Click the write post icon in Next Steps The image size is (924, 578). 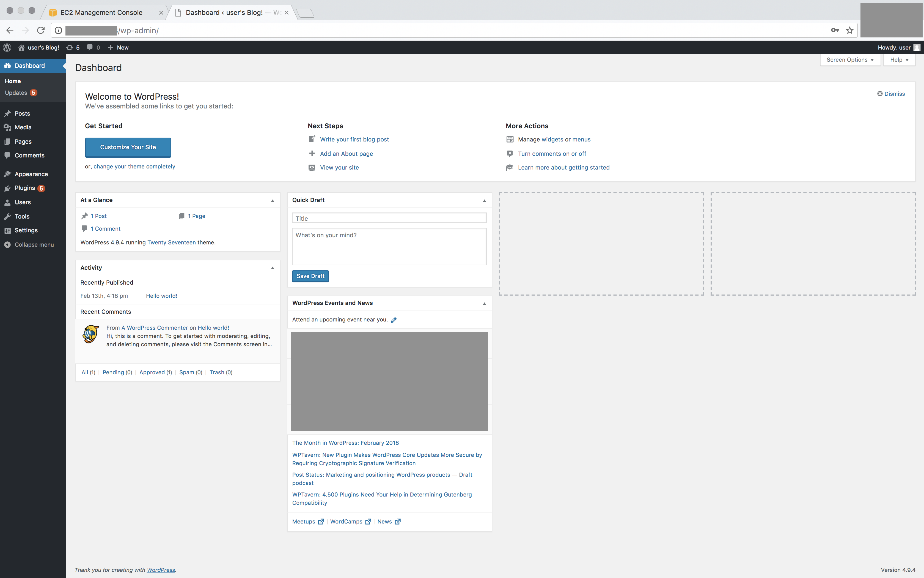[312, 139]
